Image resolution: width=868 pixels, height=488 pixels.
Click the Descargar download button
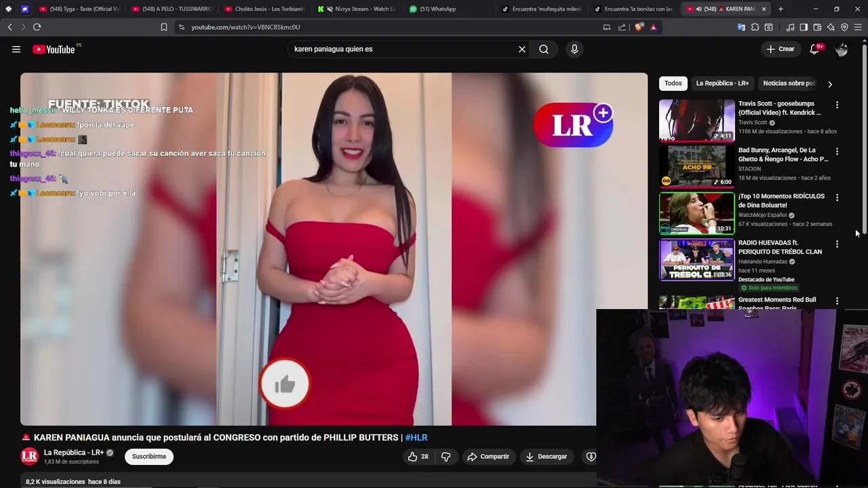546,457
